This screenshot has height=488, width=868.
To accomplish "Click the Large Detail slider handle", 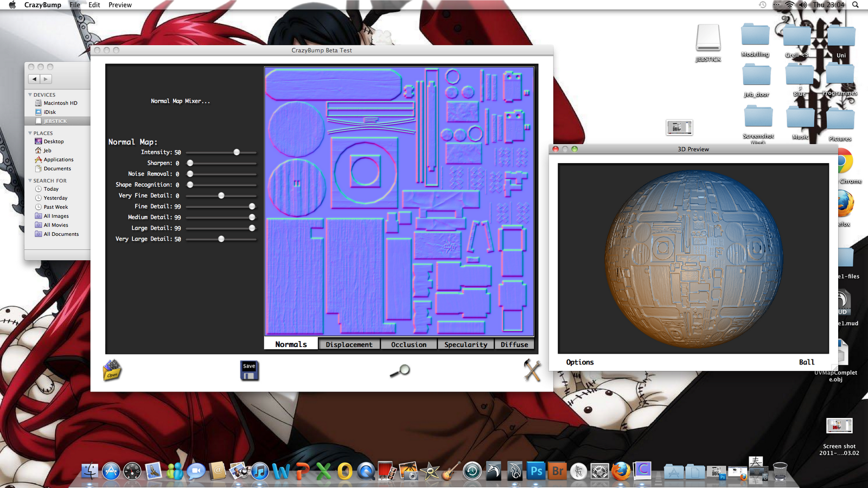I will click(x=252, y=228).
